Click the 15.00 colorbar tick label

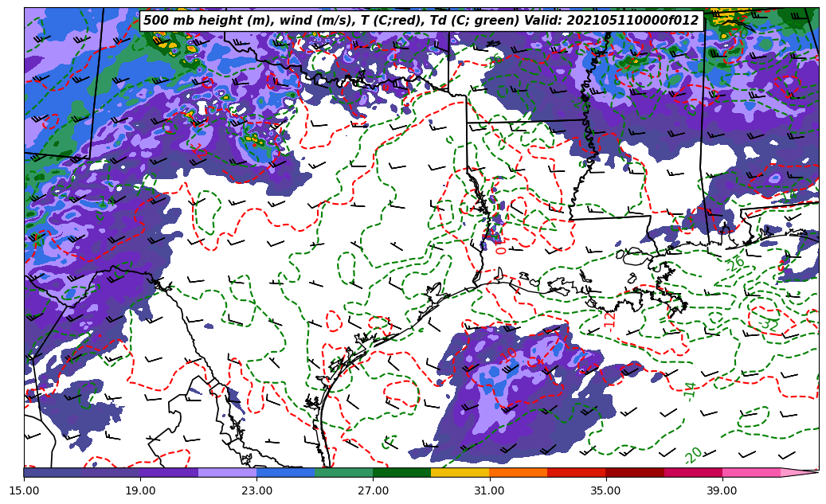(x=24, y=490)
